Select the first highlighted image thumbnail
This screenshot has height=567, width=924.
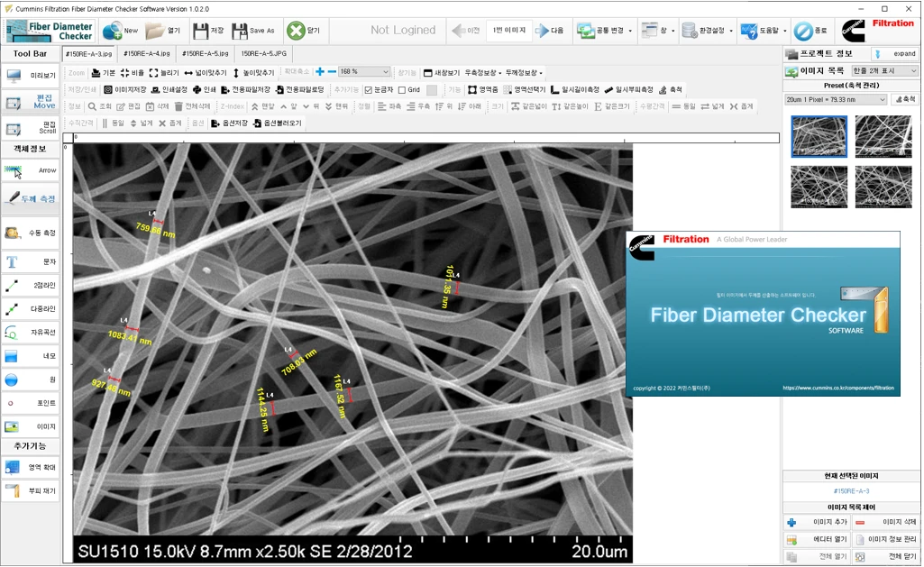pyautogui.click(x=819, y=137)
